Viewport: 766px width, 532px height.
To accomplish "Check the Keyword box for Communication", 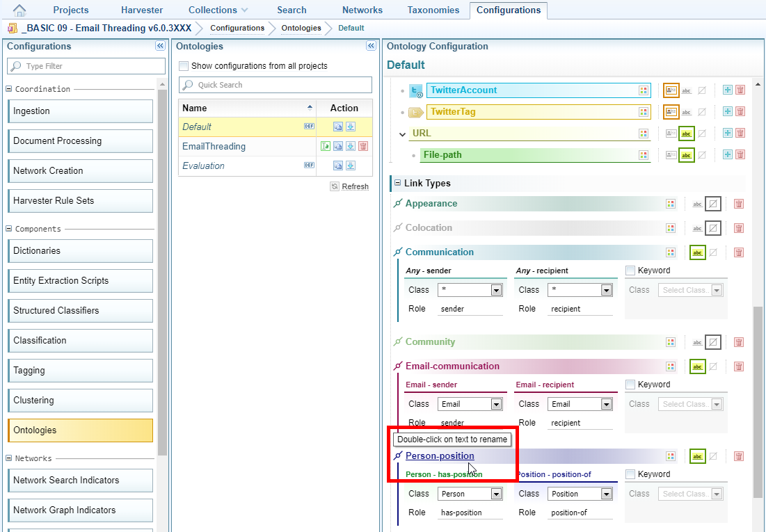I will click(630, 271).
